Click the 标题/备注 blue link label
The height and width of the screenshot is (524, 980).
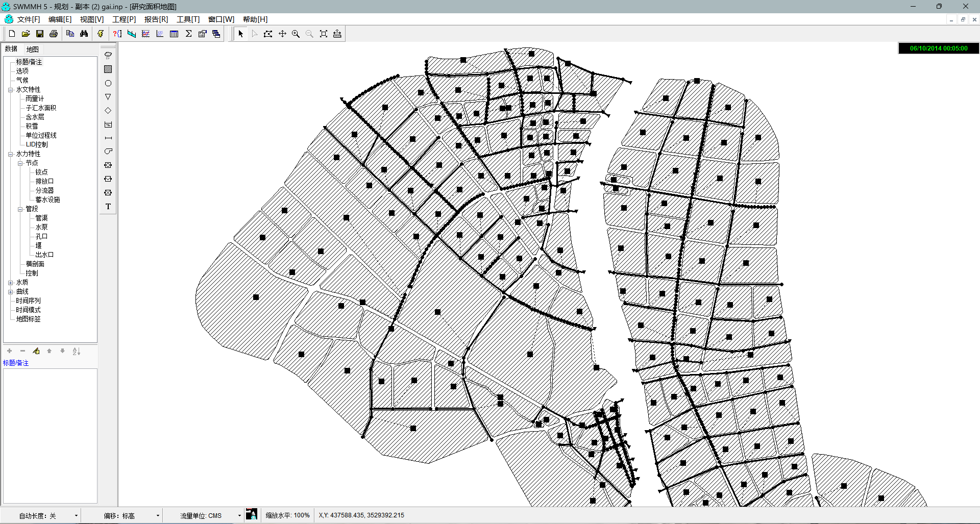point(16,363)
